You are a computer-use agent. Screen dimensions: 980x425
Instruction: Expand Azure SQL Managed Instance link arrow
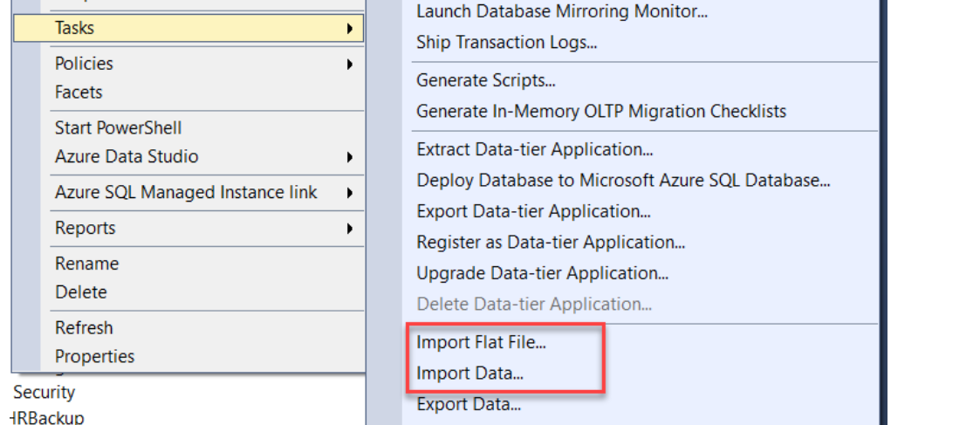[x=349, y=193]
